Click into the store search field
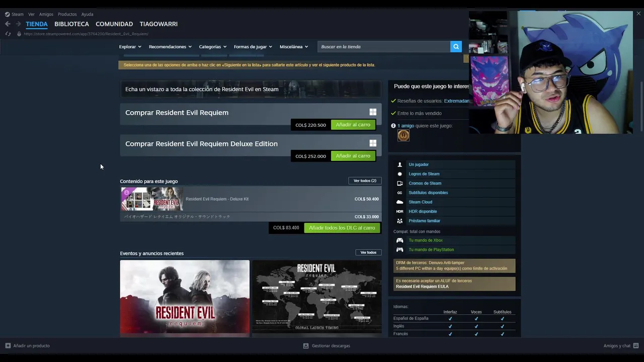Viewport: 644px width, 362px height. [x=384, y=47]
